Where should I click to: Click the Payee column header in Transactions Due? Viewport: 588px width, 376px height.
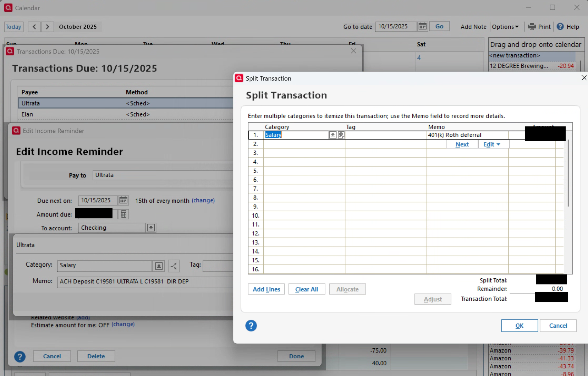[x=29, y=92]
